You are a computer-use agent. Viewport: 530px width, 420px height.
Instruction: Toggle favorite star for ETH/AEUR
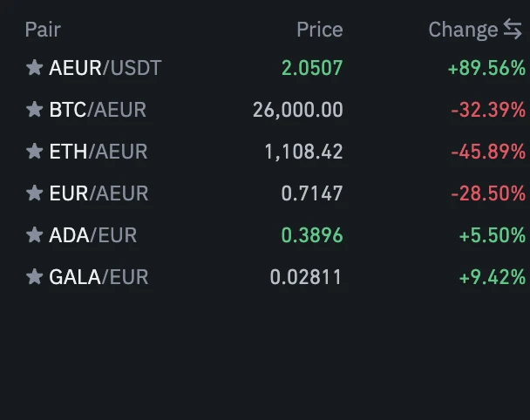click(x=34, y=152)
